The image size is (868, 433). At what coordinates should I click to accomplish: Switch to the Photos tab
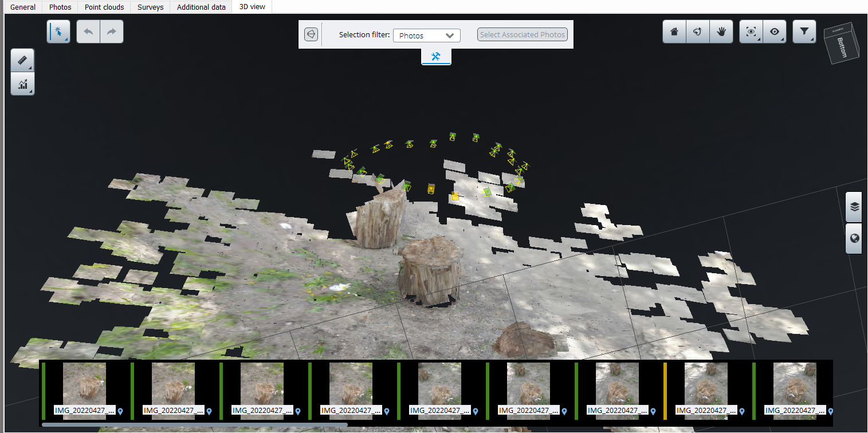(60, 7)
